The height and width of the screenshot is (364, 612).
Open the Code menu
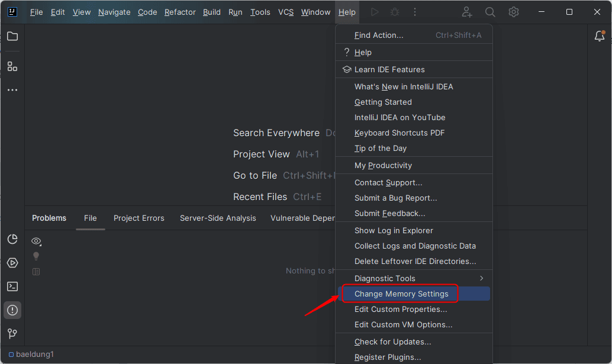tap(147, 12)
